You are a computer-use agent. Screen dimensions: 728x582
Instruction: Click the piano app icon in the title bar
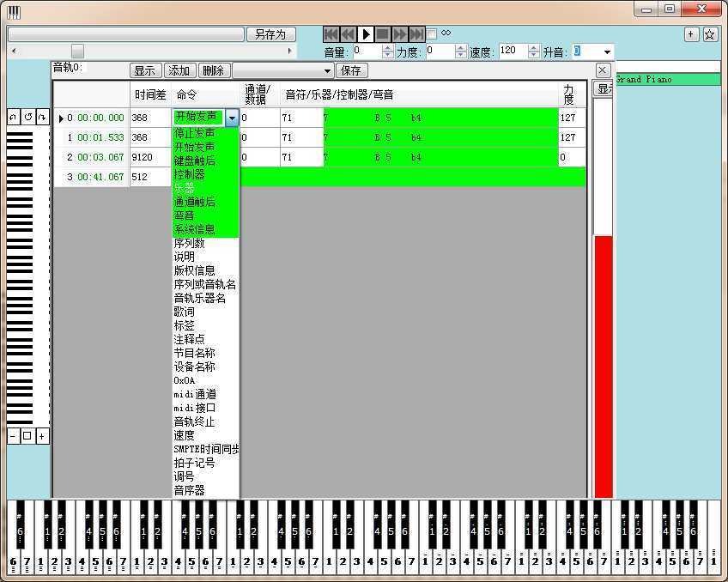tap(15, 12)
